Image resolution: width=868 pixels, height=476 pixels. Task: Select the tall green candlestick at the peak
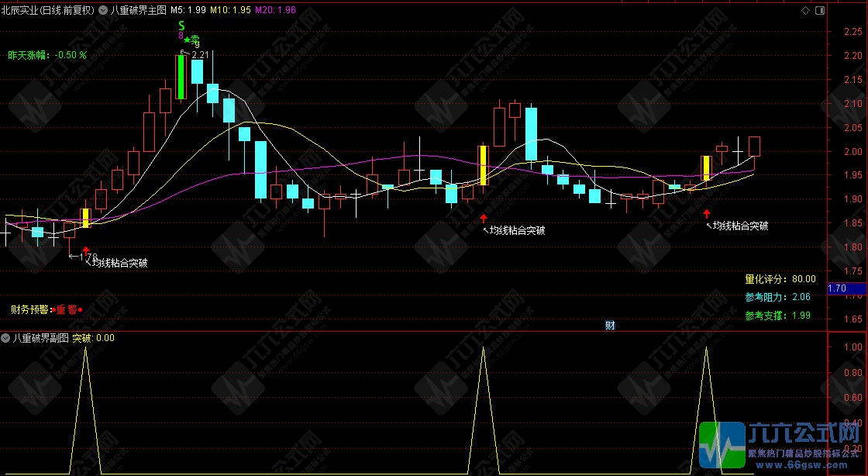pos(181,78)
